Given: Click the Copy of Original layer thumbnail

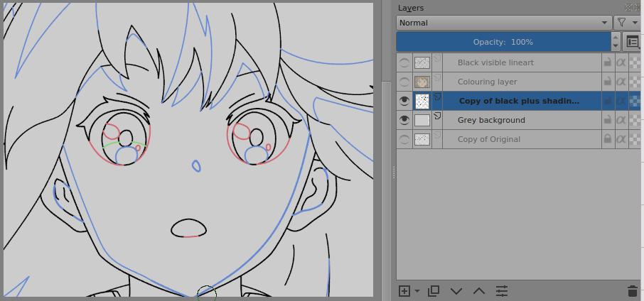Looking at the screenshot, I should (x=422, y=139).
